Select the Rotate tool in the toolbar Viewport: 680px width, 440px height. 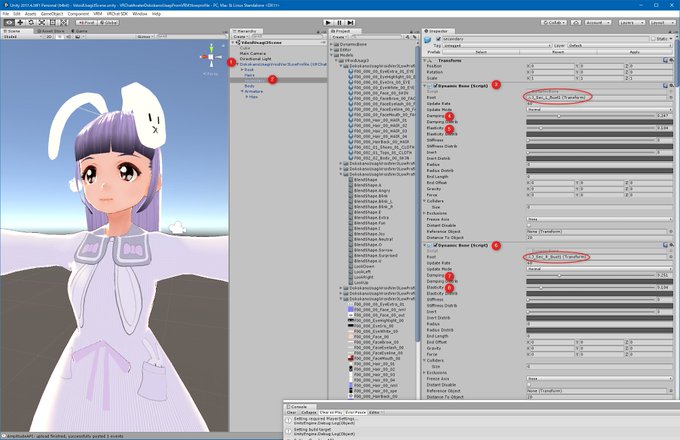pyautogui.click(x=31, y=22)
